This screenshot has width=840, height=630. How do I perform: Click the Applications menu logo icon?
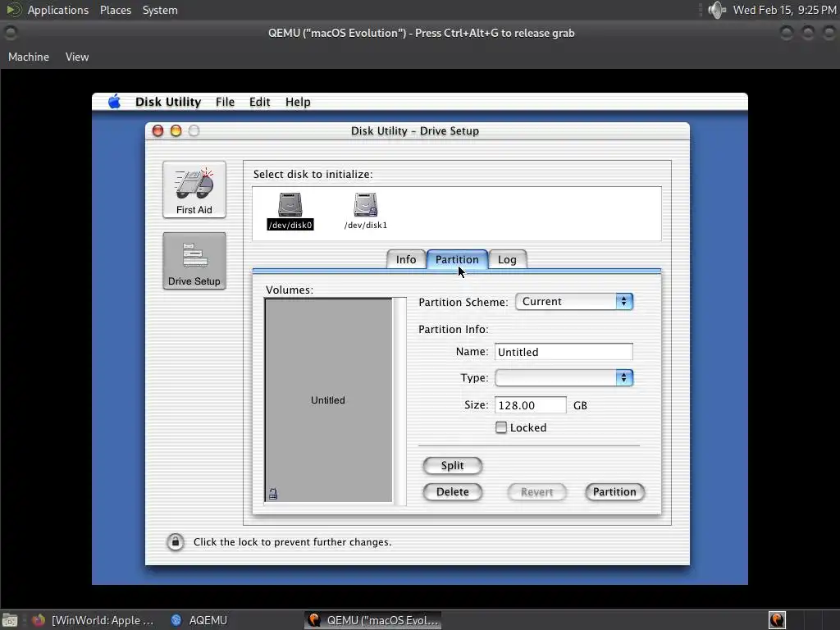click(x=13, y=10)
